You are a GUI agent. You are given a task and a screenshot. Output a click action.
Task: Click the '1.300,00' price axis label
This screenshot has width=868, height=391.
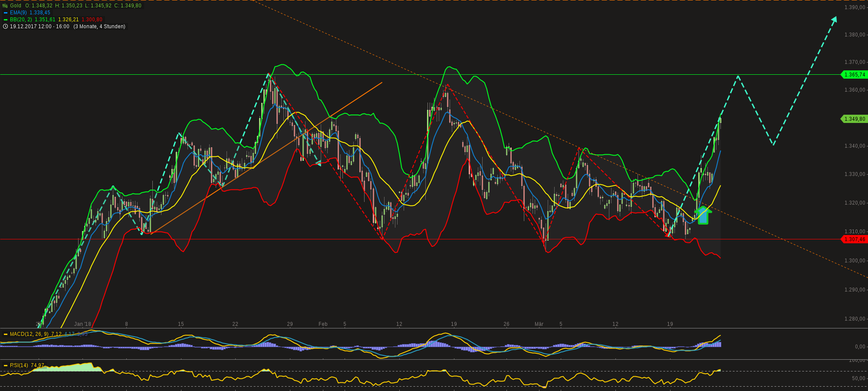pyautogui.click(x=855, y=261)
